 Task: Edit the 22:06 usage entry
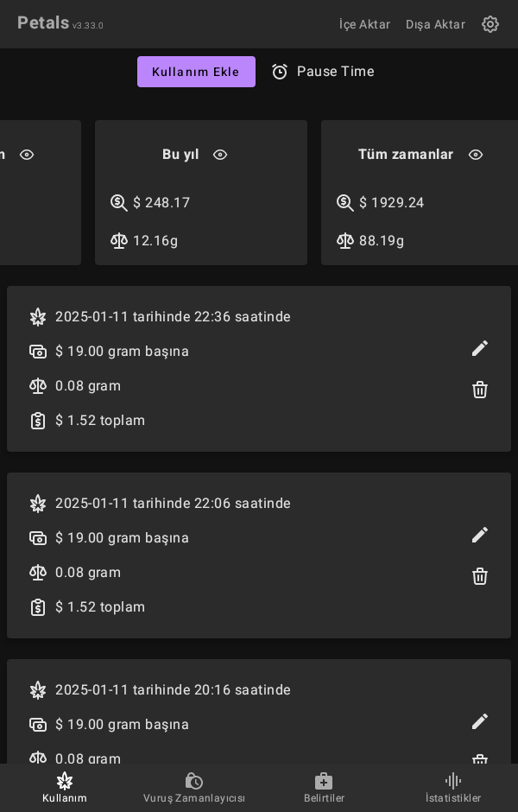click(480, 535)
